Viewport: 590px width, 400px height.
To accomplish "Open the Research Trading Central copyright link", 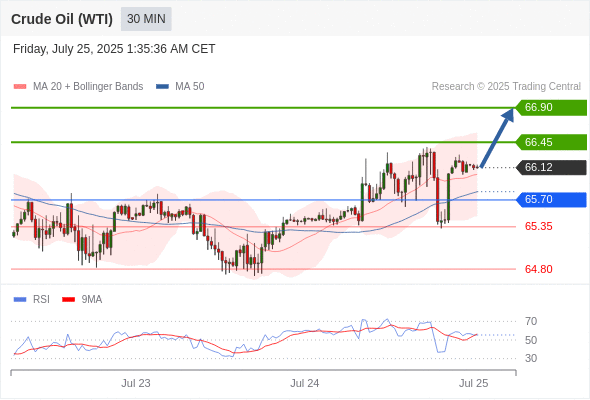I will [x=506, y=87].
